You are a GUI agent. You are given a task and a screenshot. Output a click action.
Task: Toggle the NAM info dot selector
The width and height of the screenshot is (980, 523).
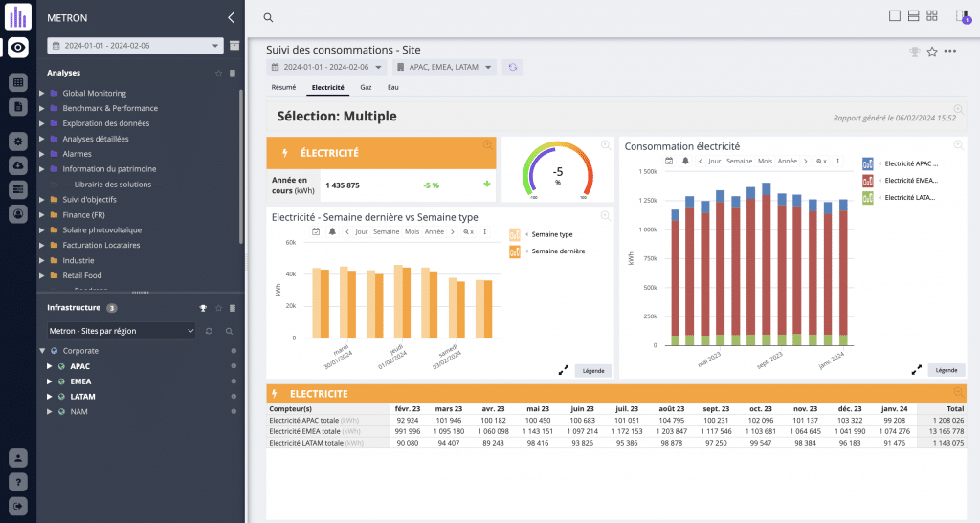coord(234,412)
